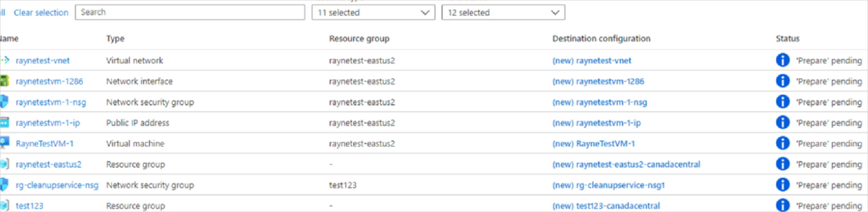Open destination config (new) rg-cleanupservice-nsg1
The height and width of the screenshot is (212, 868).
(x=608, y=185)
